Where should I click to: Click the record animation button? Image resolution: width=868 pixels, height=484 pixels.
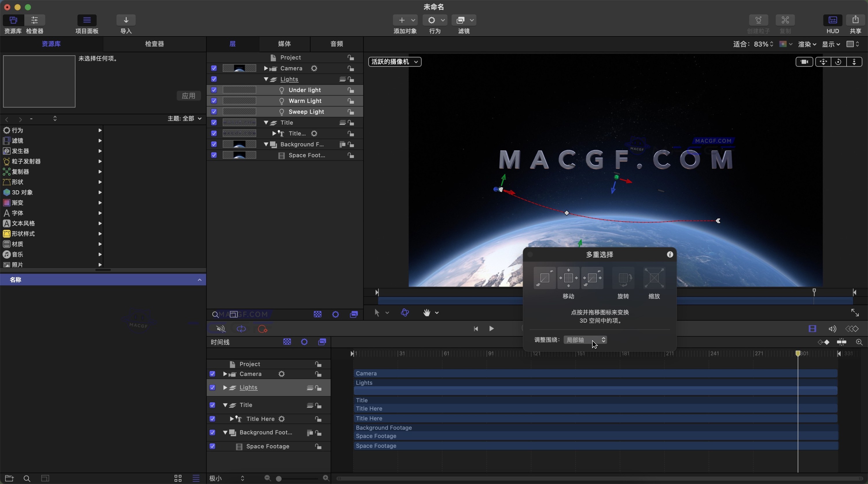click(x=262, y=329)
